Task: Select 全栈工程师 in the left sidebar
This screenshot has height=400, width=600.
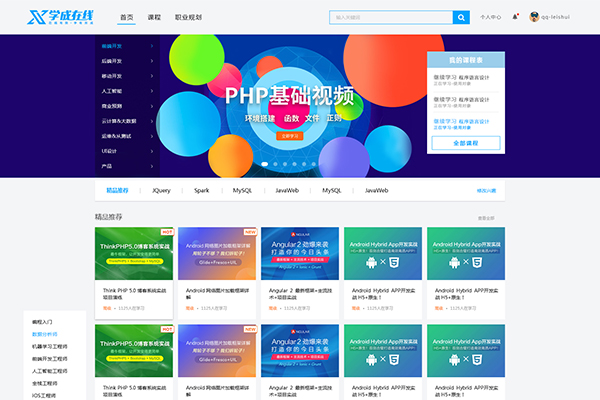Action: [x=44, y=383]
